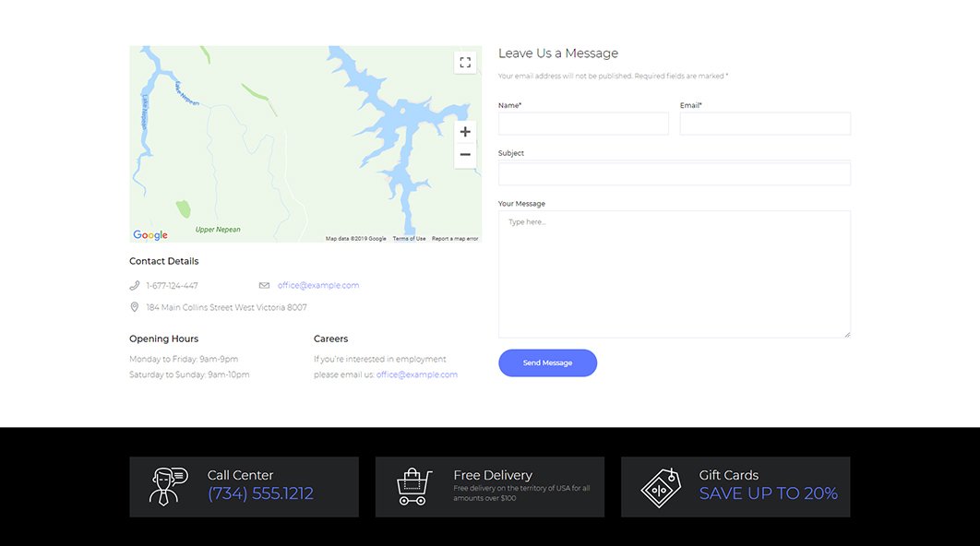Image resolution: width=980 pixels, height=546 pixels.
Task: Click the Free Delivery shopping cart icon
Action: pos(413,486)
